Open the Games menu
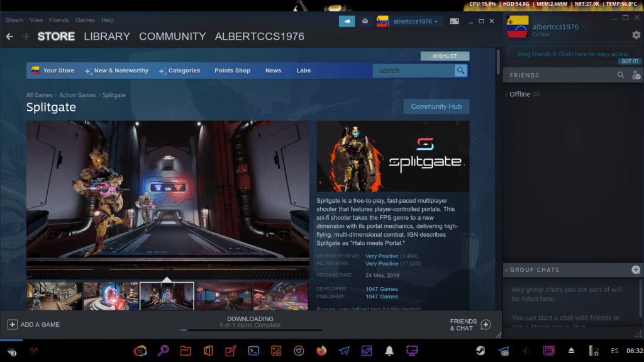The image size is (644, 362). [x=85, y=20]
